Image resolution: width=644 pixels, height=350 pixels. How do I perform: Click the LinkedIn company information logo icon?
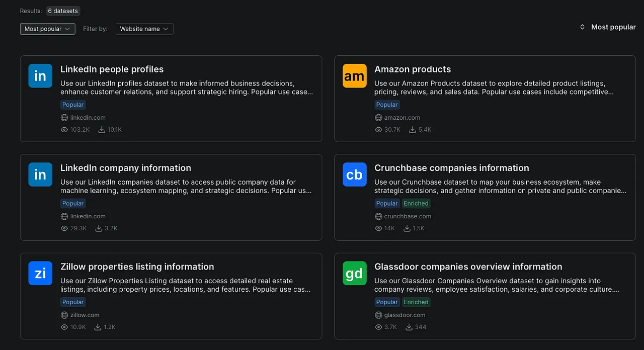click(40, 174)
